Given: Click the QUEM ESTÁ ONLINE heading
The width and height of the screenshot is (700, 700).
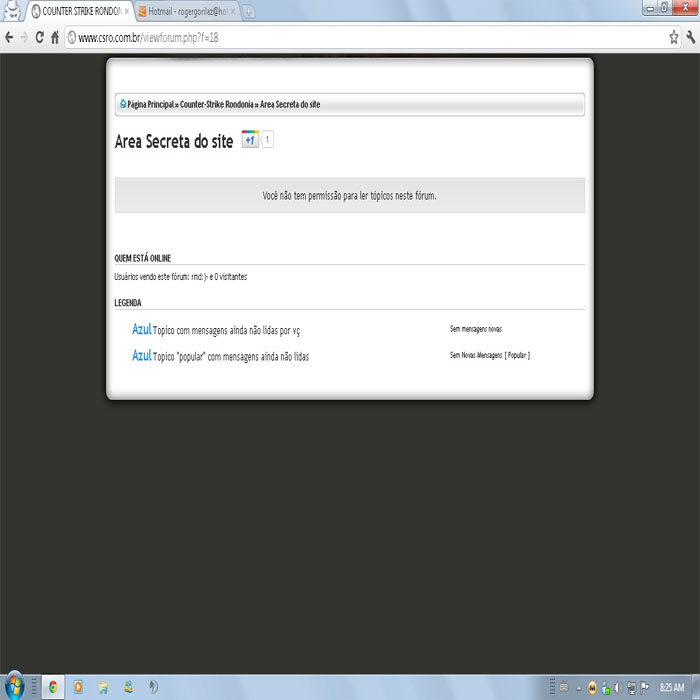Looking at the screenshot, I should point(142,258).
